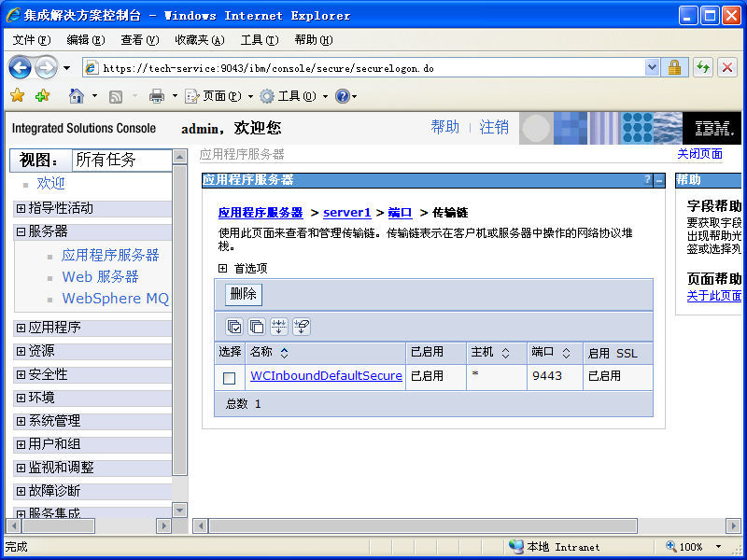This screenshot has width=747, height=560.
Task: Click the clear filter value icon
Action: (x=302, y=326)
